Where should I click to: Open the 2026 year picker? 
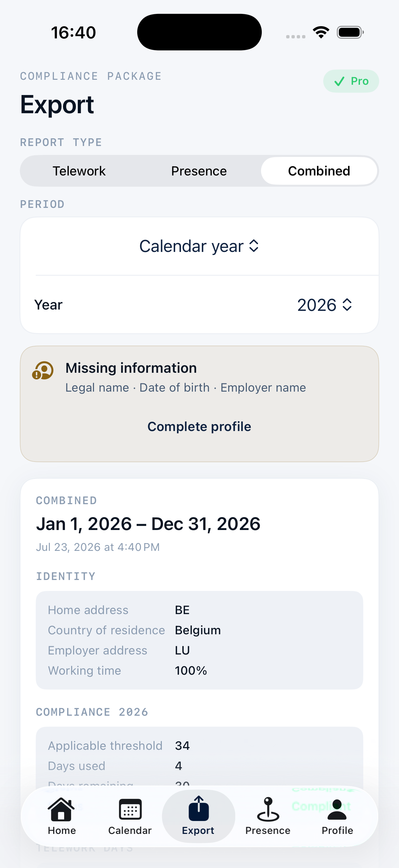click(x=325, y=305)
